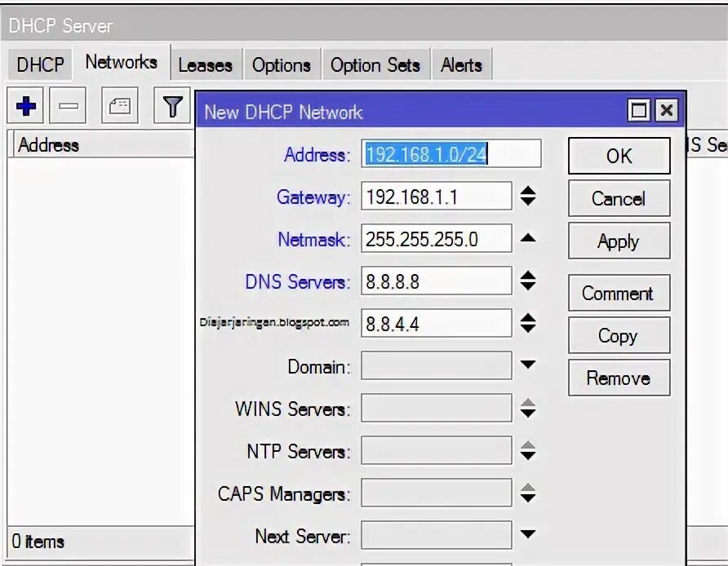The height and width of the screenshot is (566, 728).
Task: Click the WINS Servers up-down arrows
Action: coord(528,409)
